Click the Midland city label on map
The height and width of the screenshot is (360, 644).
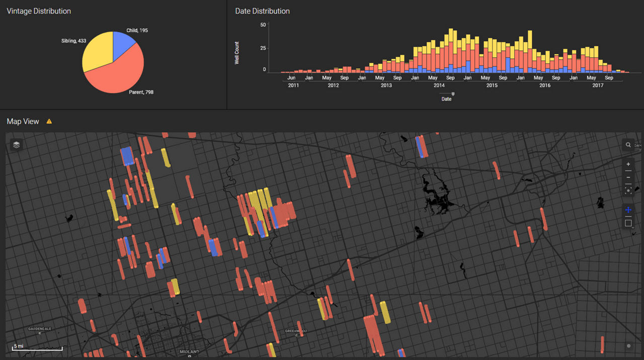coord(189,351)
